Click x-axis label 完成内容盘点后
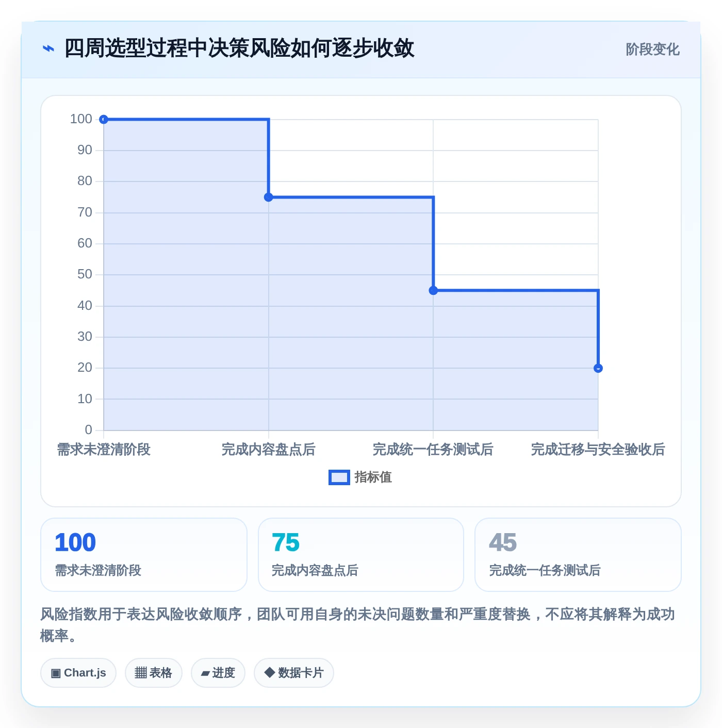 tap(268, 450)
